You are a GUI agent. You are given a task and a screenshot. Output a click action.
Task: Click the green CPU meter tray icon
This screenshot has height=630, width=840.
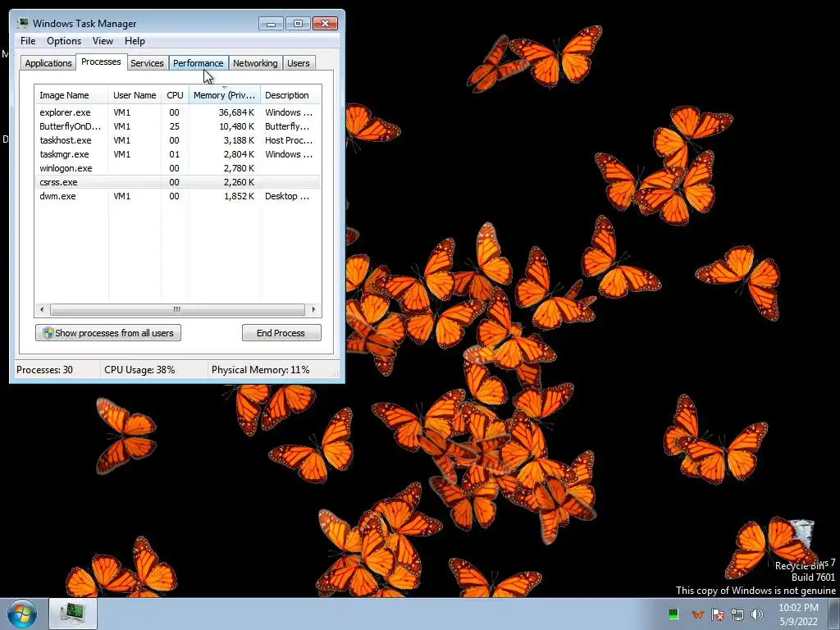tap(673, 614)
